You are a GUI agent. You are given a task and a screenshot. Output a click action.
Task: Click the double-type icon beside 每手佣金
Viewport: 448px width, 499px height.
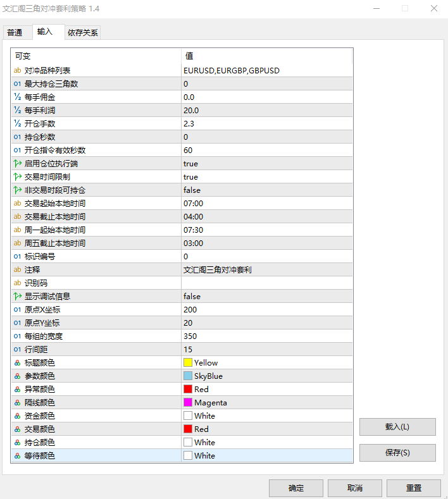(x=17, y=97)
